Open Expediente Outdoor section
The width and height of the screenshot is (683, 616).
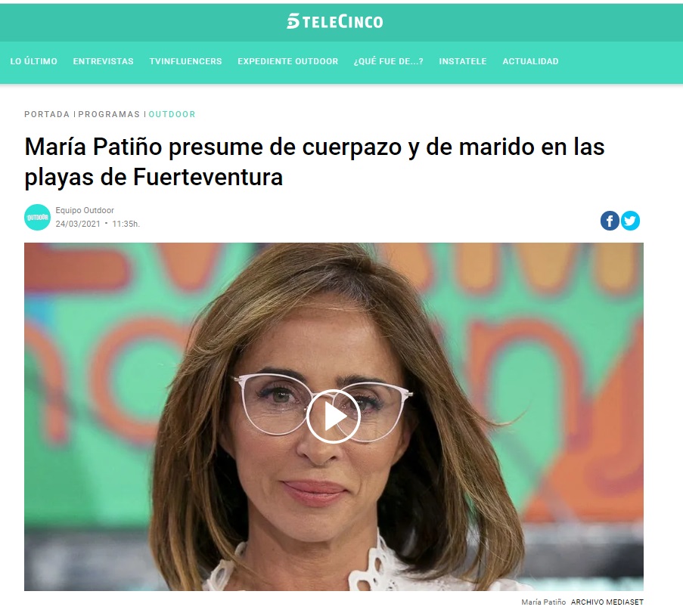click(x=288, y=61)
